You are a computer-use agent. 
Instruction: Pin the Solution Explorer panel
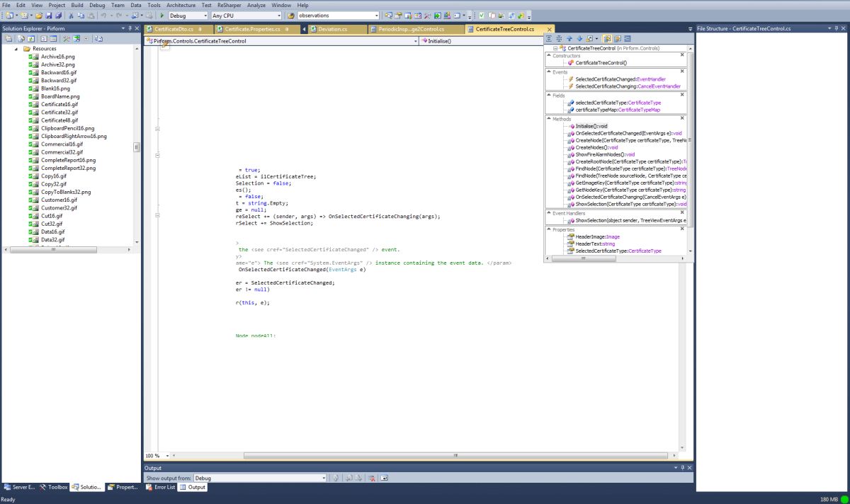tap(130, 28)
